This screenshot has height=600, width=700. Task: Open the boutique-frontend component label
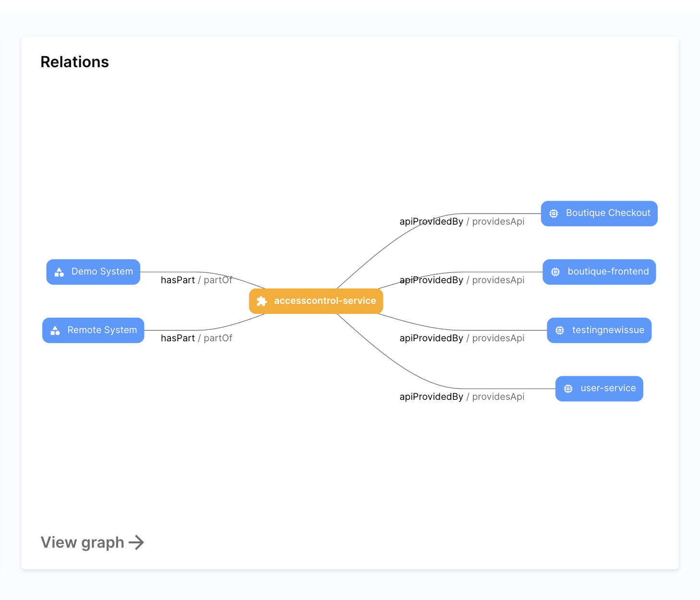point(608,272)
